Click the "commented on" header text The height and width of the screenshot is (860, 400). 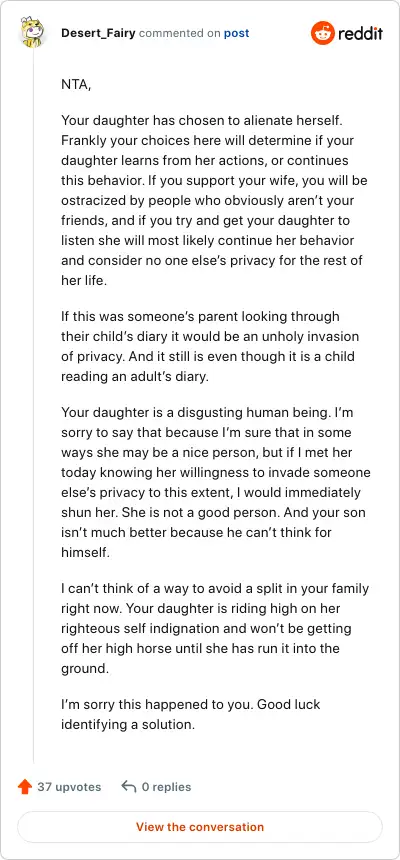(x=180, y=33)
